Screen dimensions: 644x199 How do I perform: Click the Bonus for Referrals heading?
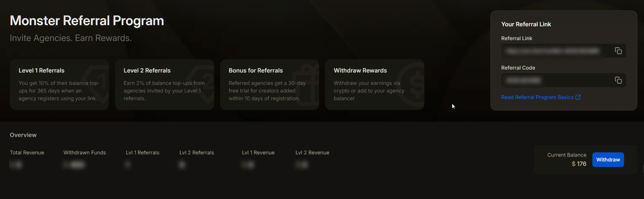pos(255,70)
